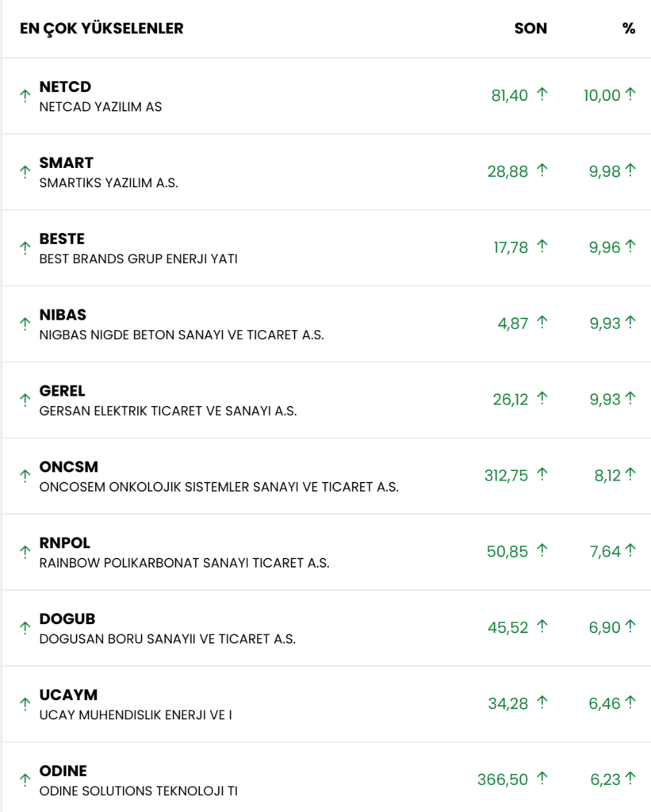This screenshot has height=812, width=651.
Task: Click the arrow beside GEREL's 9,93 percent
Action: coord(630,399)
